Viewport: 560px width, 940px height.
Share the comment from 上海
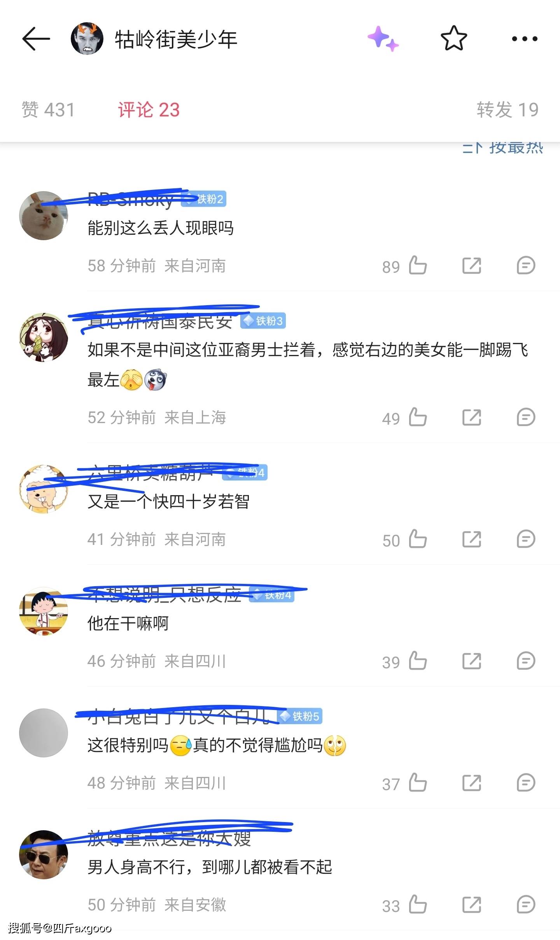tap(472, 417)
